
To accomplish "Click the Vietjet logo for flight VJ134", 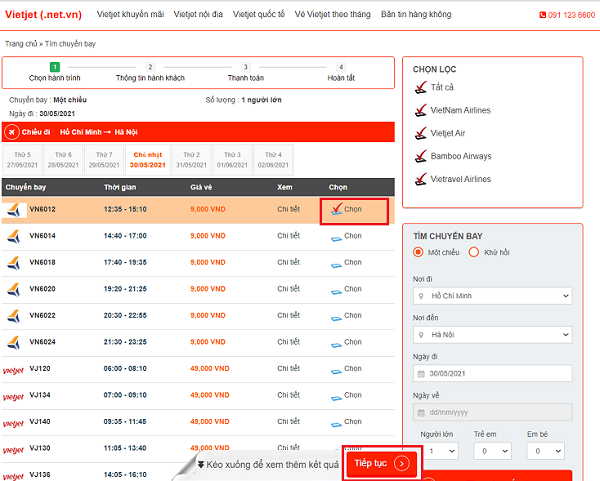I will pos(13,397).
